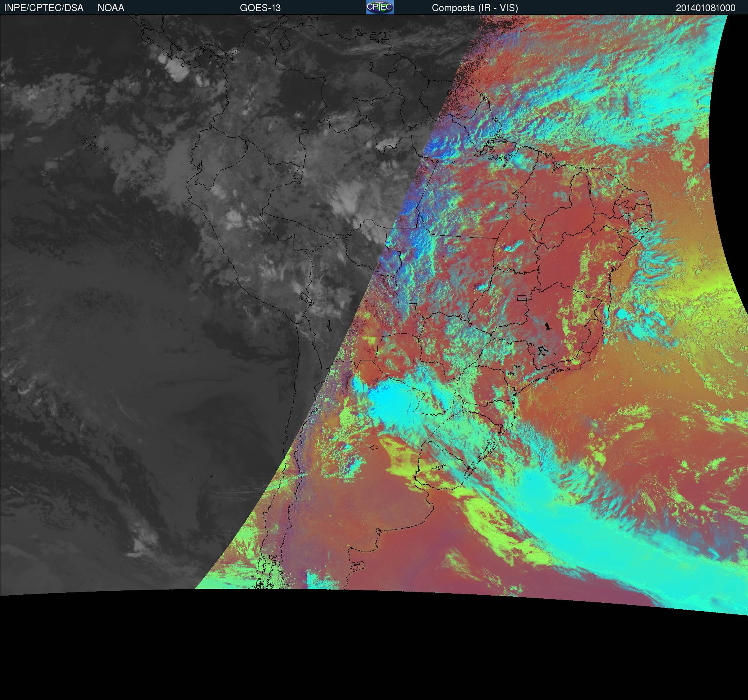Click the 201401081000 timestamp

click(706, 8)
